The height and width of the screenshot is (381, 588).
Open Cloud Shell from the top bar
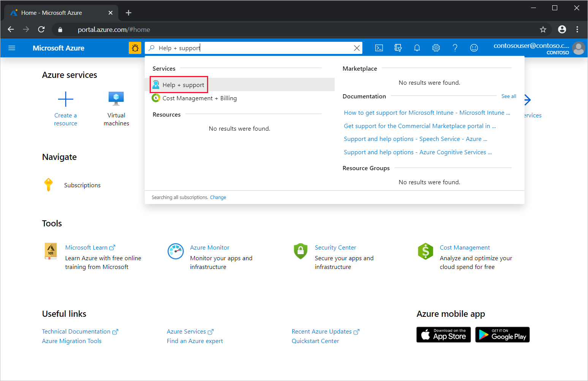pos(379,48)
